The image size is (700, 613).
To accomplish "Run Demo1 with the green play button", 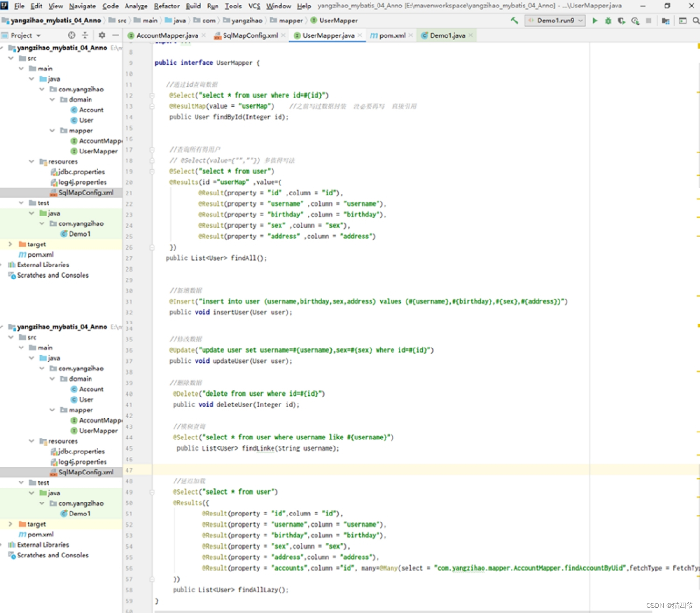I will pyautogui.click(x=595, y=21).
